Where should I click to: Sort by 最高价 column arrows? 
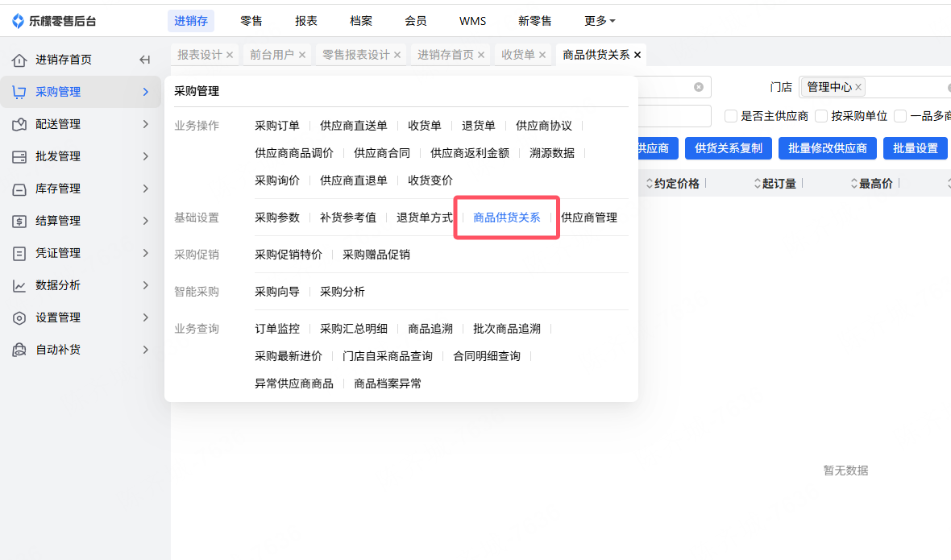854,184
